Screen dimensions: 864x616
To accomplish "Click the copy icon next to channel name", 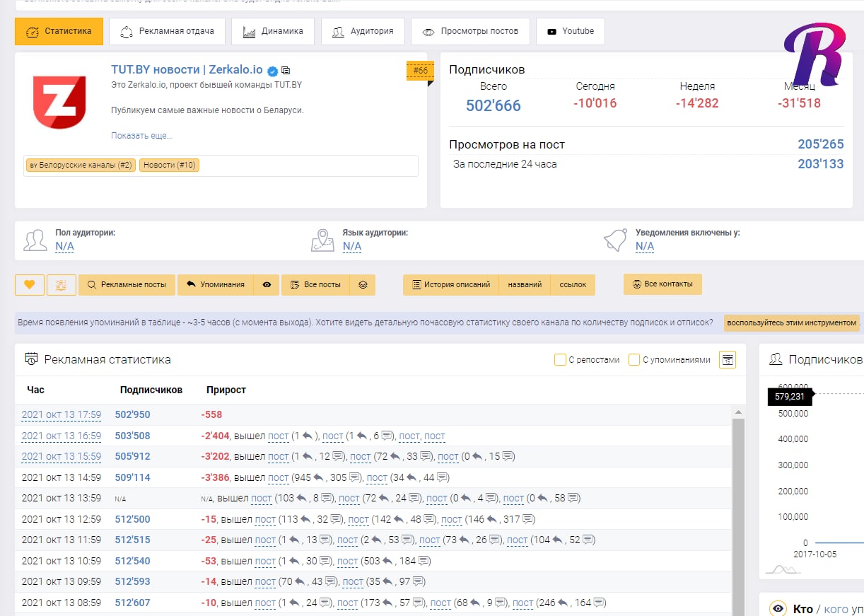I will tap(286, 71).
